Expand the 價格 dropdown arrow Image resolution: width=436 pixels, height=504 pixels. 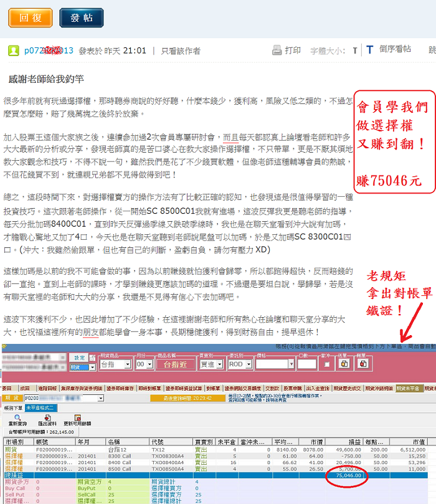[291, 364]
